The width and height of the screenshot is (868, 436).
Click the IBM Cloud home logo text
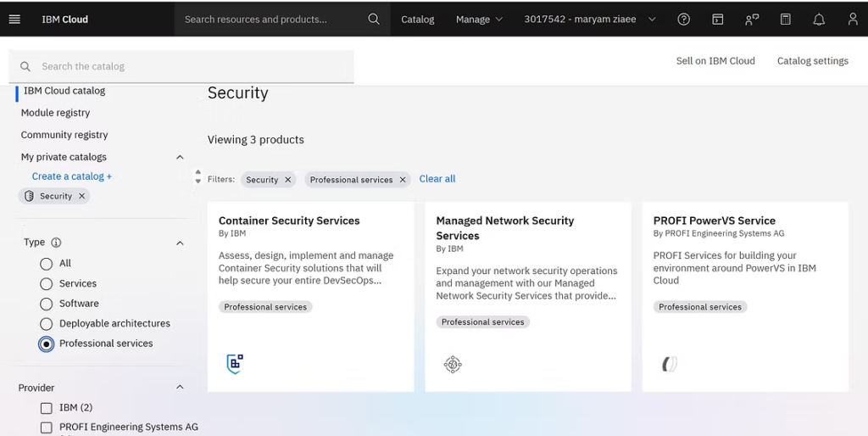pos(64,20)
